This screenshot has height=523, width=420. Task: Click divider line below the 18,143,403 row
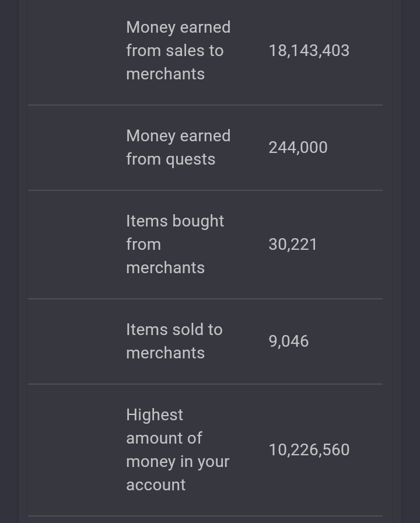[205, 105]
